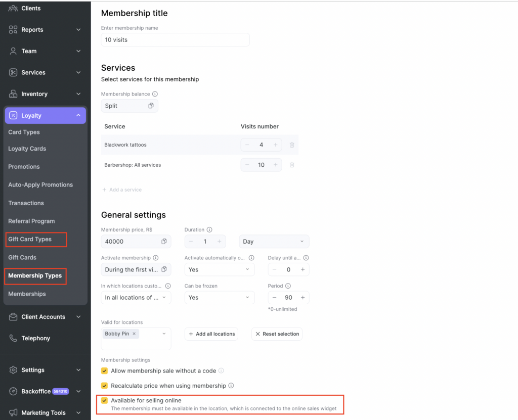Click info icon next to Membership balance
The width and height of the screenshot is (518, 420).
tap(155, 94)
